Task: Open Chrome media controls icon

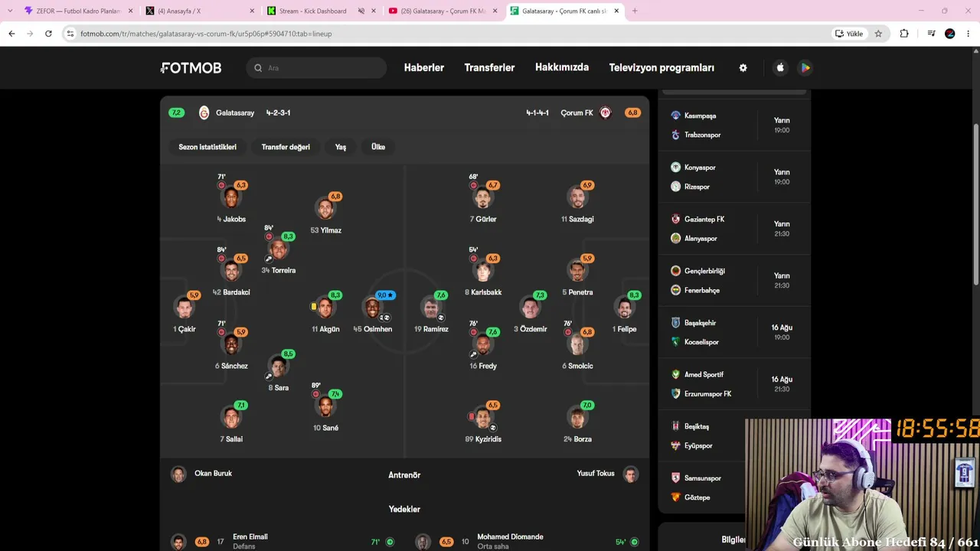Action: coord(931,34)
